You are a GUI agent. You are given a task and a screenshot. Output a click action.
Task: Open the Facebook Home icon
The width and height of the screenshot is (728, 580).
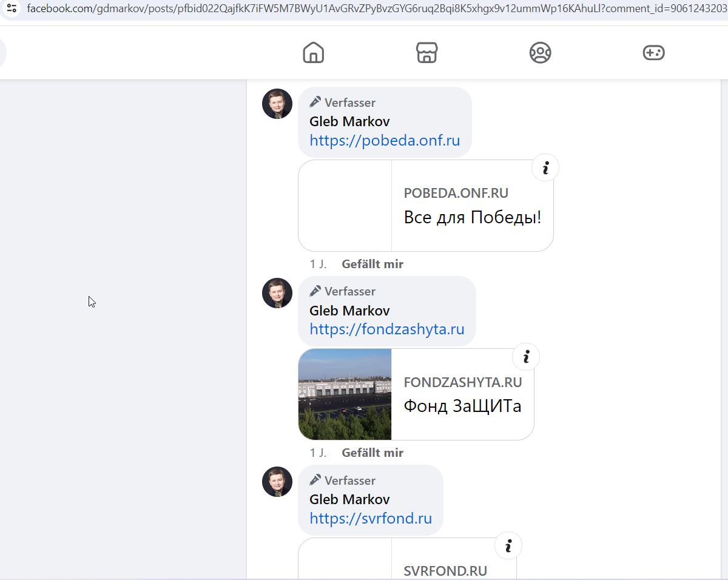[313, 53]
